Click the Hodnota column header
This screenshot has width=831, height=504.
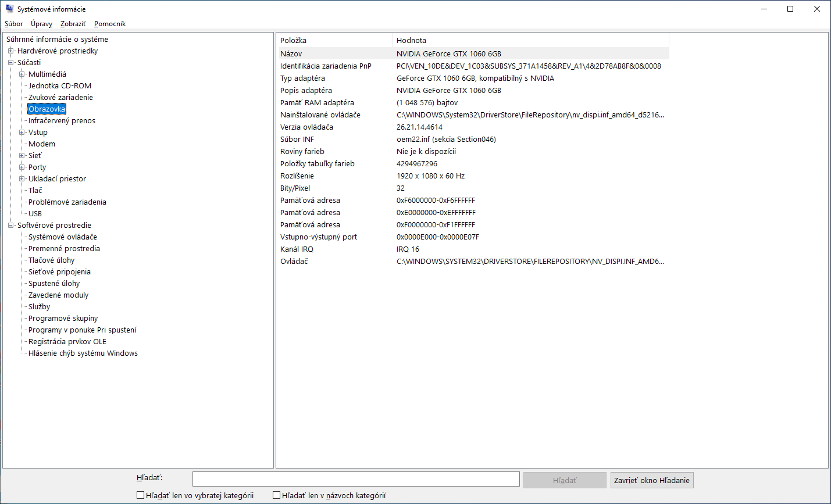tap(531, 40)
